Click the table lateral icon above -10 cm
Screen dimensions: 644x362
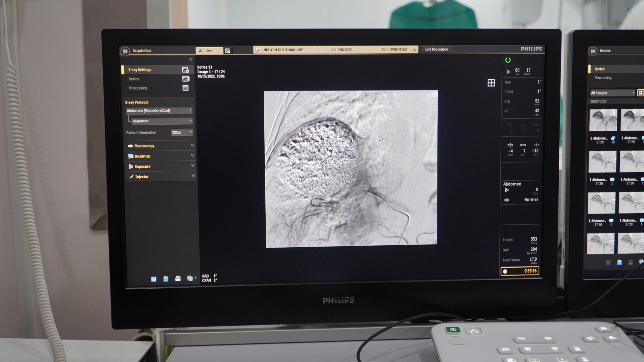[536, 145]
